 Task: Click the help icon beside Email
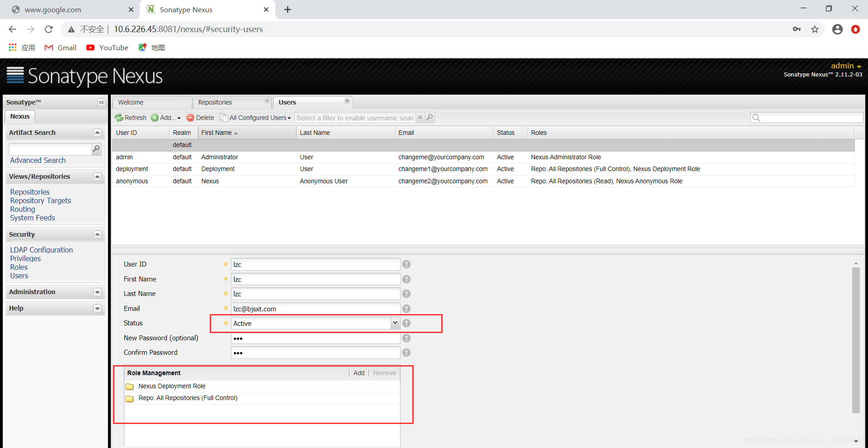click(x=406, y=309)
